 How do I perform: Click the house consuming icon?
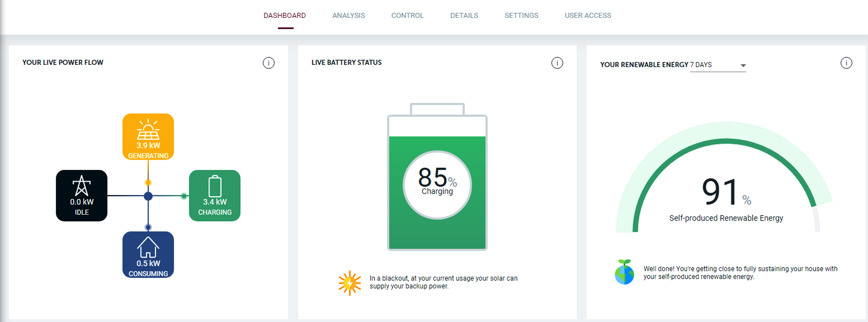[148, 247]
